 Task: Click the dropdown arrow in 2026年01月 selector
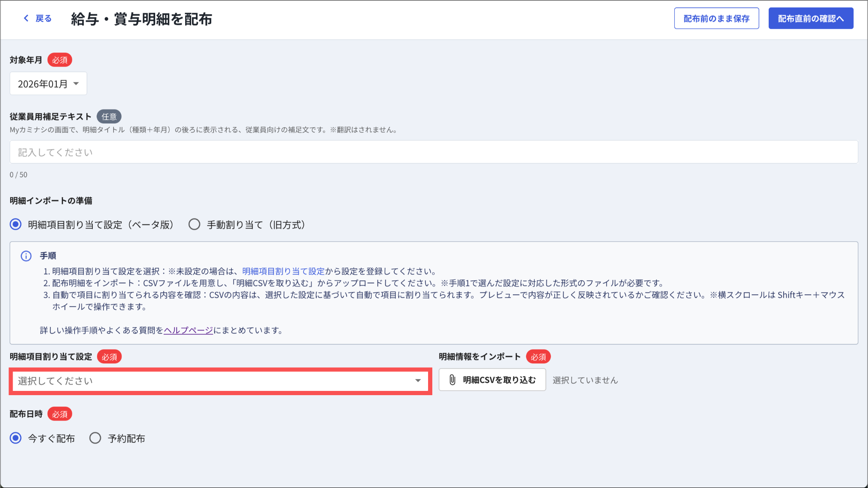point(76,84)
